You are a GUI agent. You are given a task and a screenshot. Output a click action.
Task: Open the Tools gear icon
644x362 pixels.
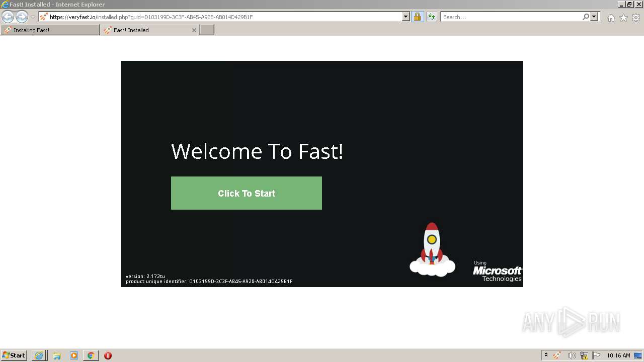click(636, 18)
